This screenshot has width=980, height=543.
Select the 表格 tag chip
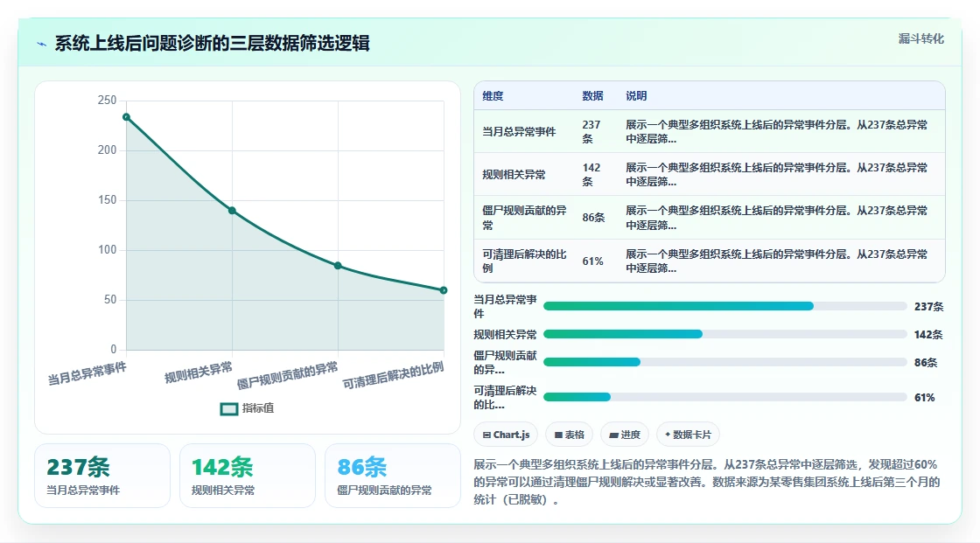[x=570, y=435]
